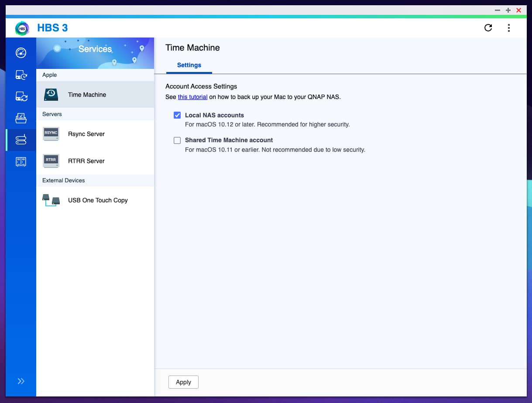Image resolution: width=532 pixels, height=403 pixels.
Task: Click the Rsync Server label
Action: pos(86,134)
